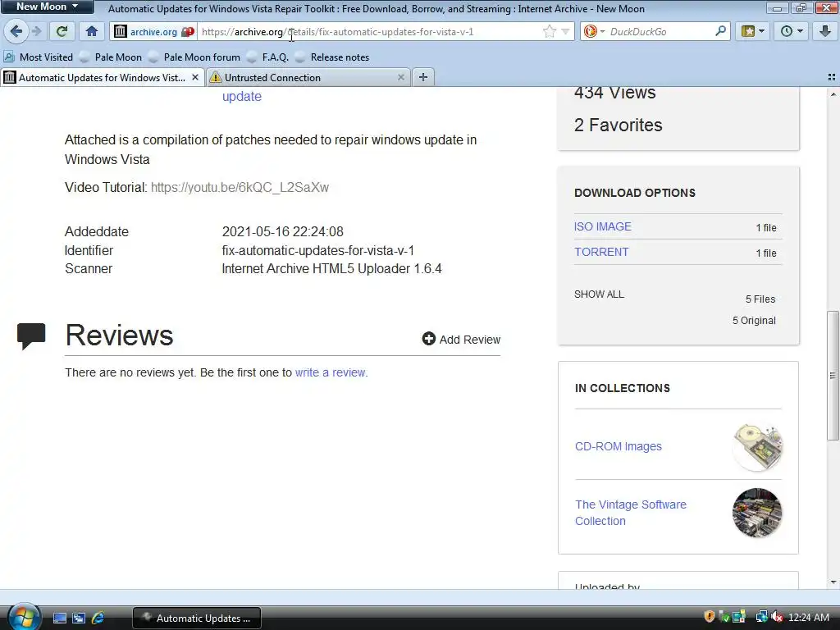This screenshot has width=840, height=630.
Task: Bookmark this page with the star icon
Action: 550,32
